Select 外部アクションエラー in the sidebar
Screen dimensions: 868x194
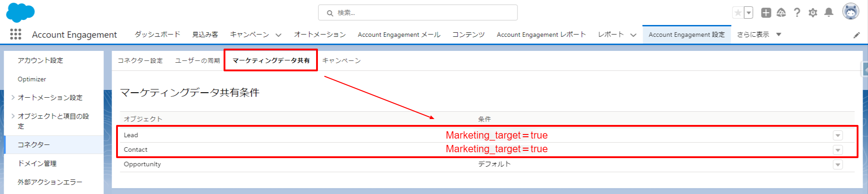50,182
